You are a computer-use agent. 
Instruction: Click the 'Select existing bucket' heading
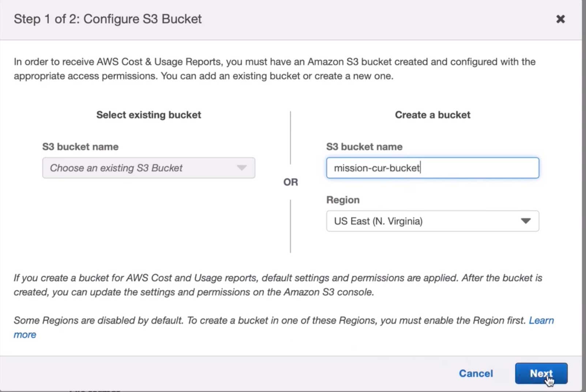coord(149,115)
